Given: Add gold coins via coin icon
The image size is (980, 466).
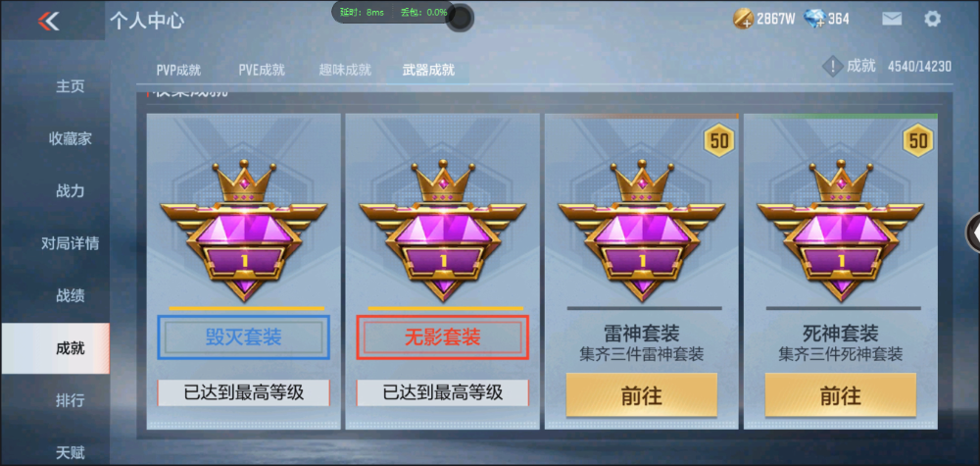Looking at the screenshot, I should (x=743, y=20).
